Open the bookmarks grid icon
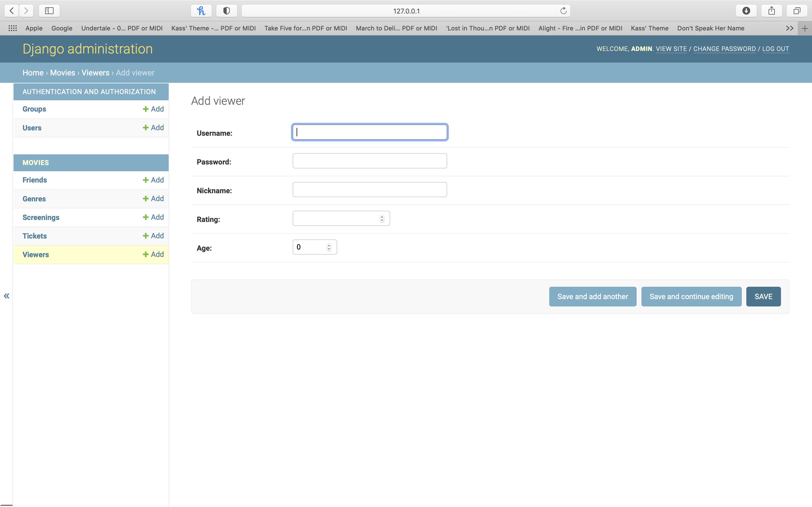This screenshot has width=812, height=507. pos(13,28)
